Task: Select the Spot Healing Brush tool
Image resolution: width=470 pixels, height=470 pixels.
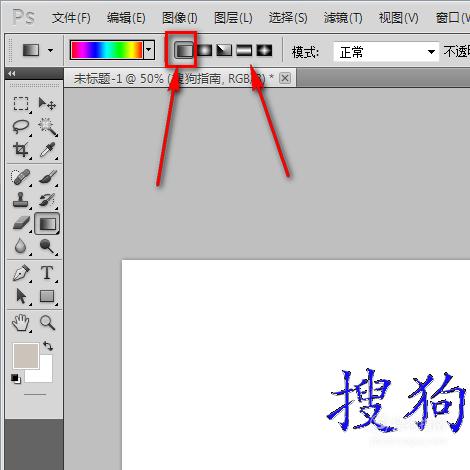Action: click(x=21, y=177)
